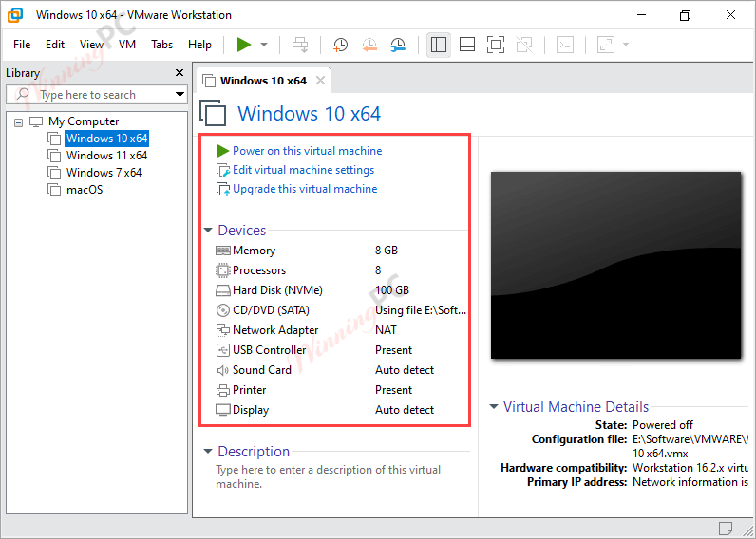This screenshot has height=539, width=756.
Task: Click the green play icon beside Power on
Action: tap(222, 151)
